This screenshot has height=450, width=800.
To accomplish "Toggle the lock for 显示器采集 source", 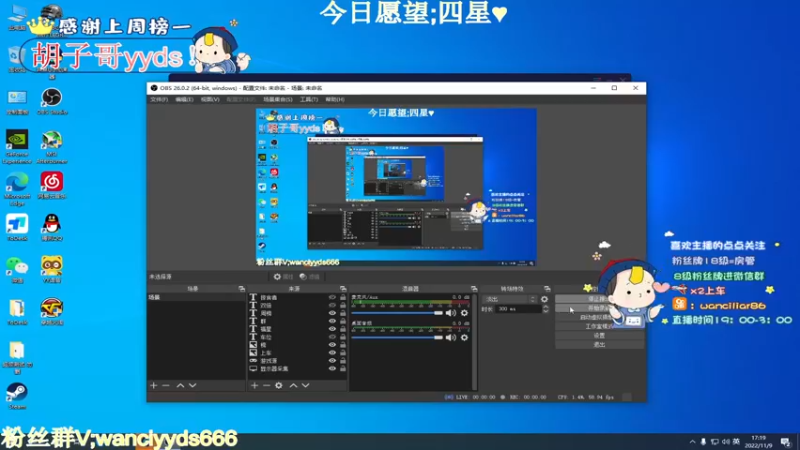I will [343, 368].
